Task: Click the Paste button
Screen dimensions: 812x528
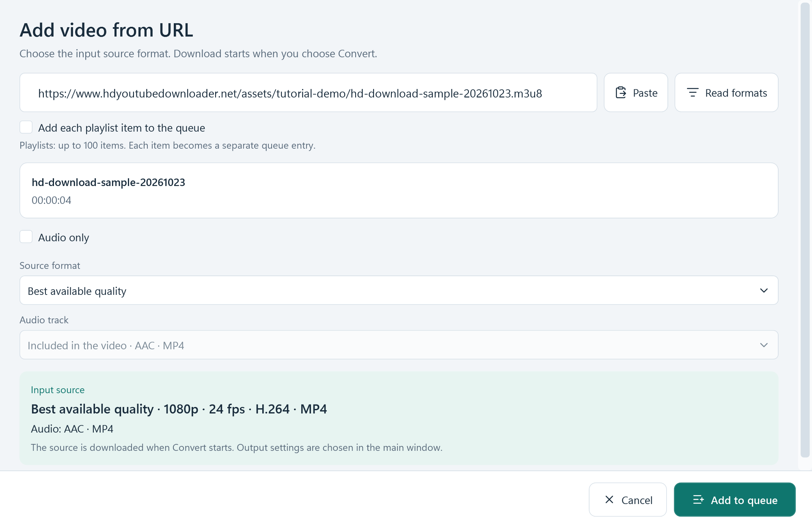Action: (x=636, y=93)
